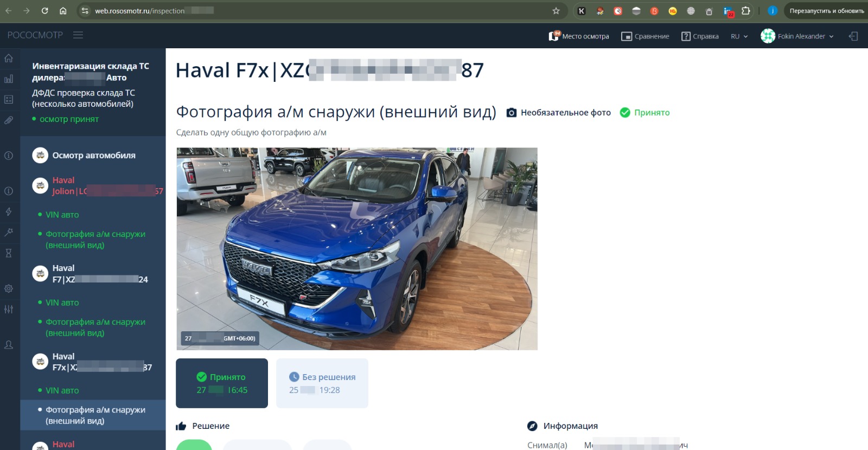Open Справка help page
The width and height of the screenshot is (868, 450).
pyautogui.click(x=700, y=36)
